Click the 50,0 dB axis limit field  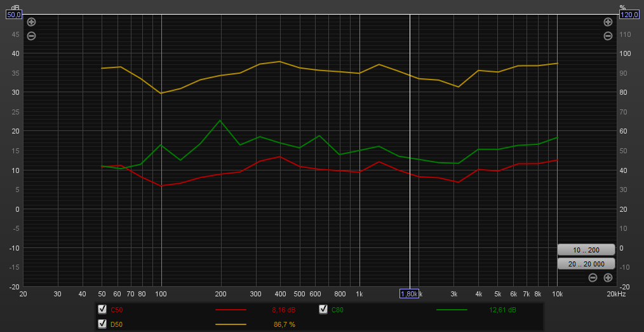tap(13, 15)
